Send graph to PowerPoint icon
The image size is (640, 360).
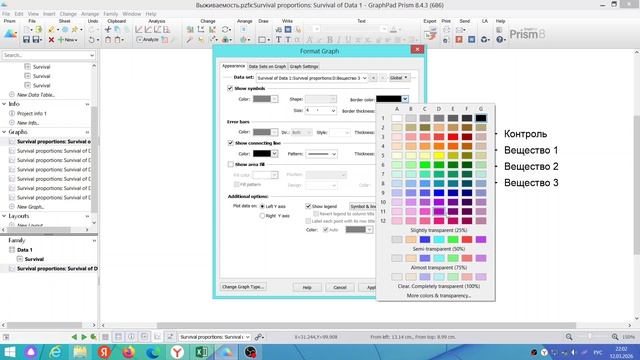(x=459, y=40)
